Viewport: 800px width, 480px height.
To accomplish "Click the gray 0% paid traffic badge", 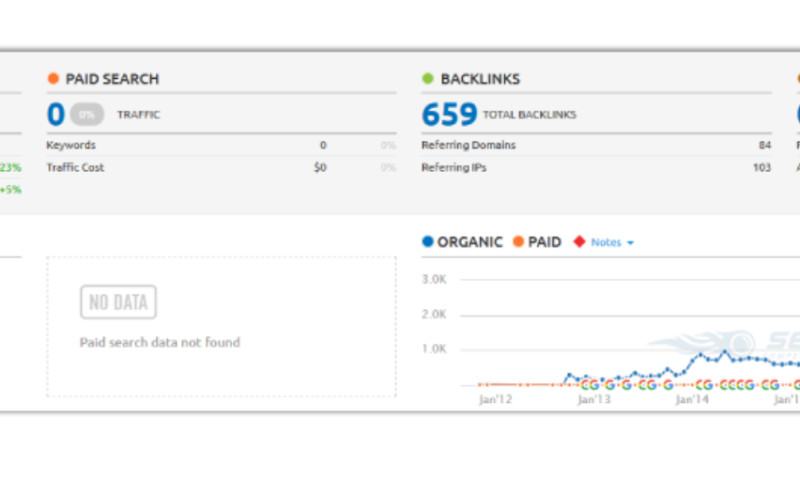I will [87, 115].
